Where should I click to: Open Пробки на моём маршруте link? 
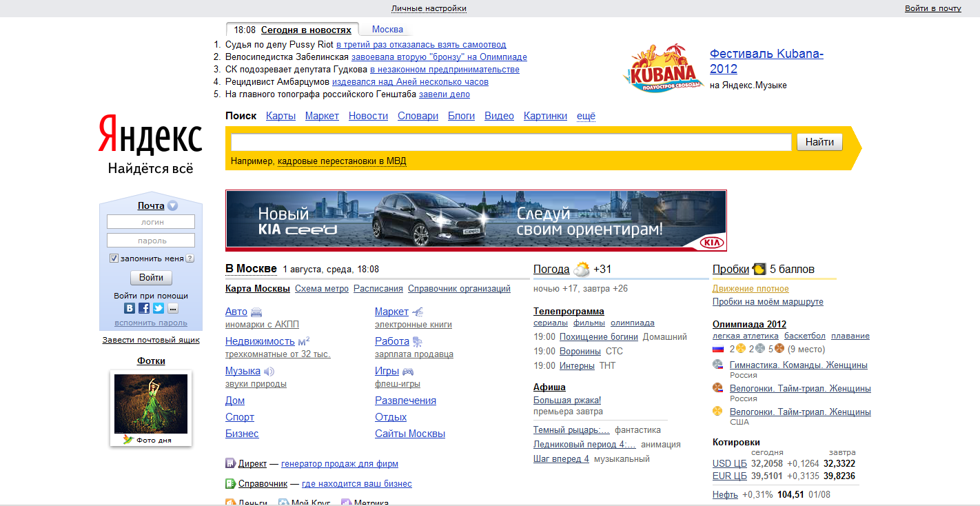point(768,302)
